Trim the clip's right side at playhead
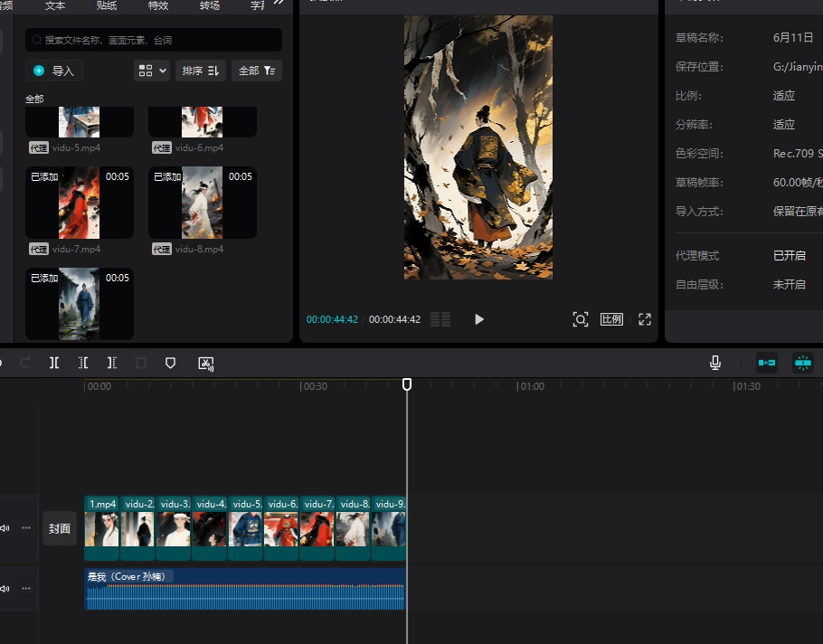Viewport: 823px width, 644px height. pos(112,363)
